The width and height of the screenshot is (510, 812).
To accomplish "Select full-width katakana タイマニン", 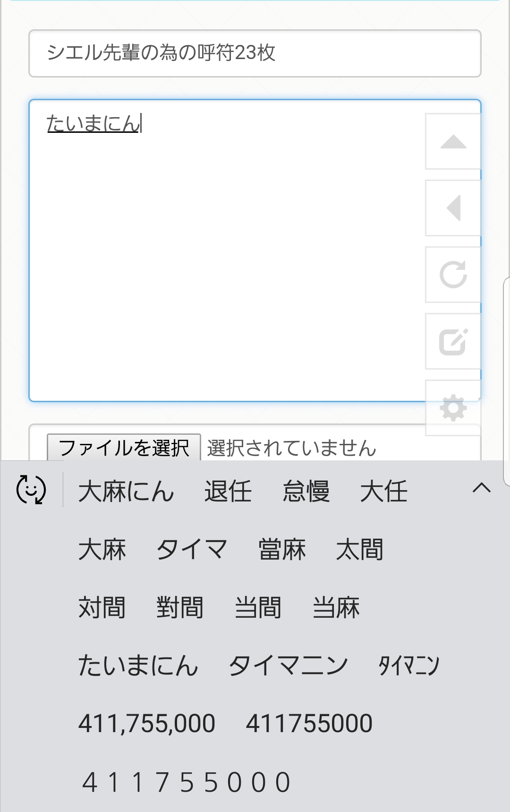I will (289, 665).
